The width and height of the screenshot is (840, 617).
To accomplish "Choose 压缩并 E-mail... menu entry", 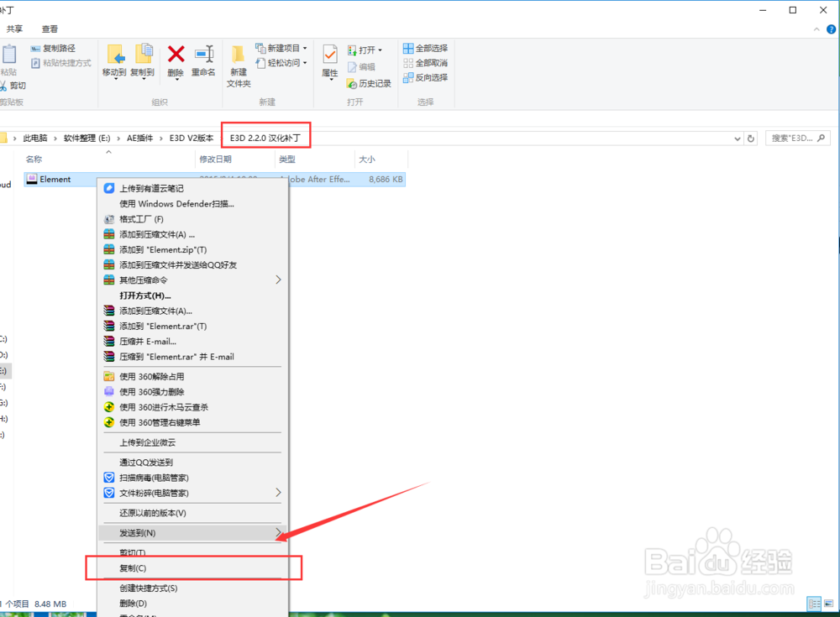I will (x=193, y=341).
